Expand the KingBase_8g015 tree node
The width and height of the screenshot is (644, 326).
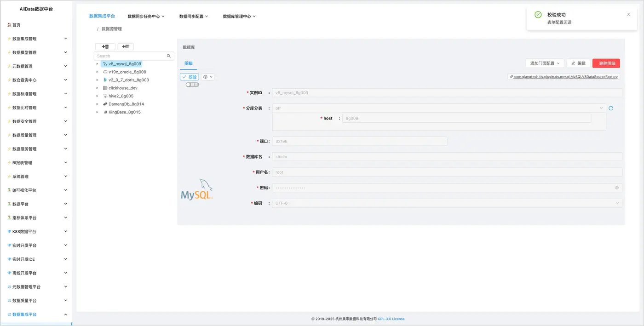97,112
